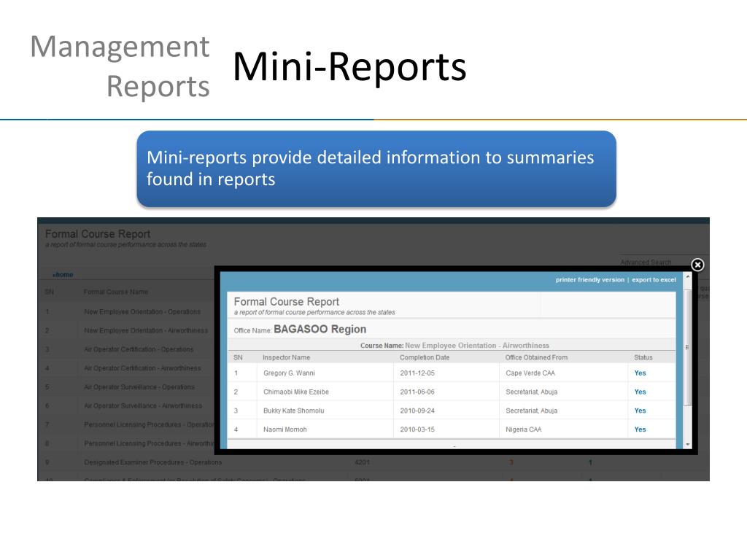Select inspector name Chimaobi Mike Ezeibe

coord(296,392)
